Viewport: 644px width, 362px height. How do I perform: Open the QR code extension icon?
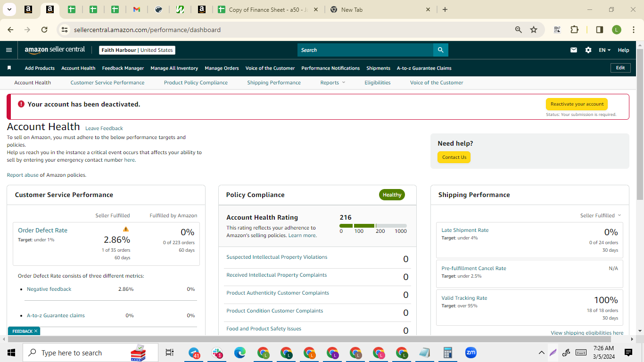pyautogui.click(x=557, y=30)
